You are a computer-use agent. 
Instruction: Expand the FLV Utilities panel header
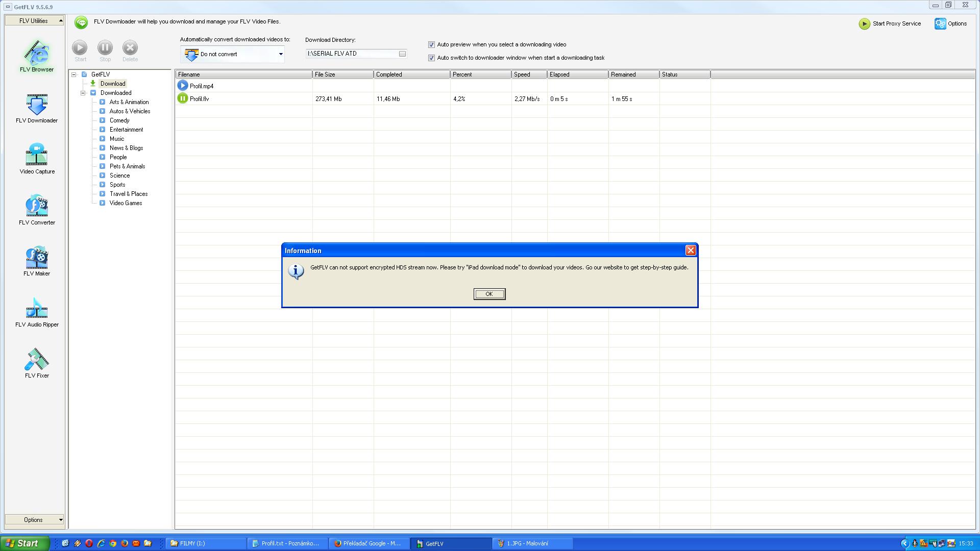34,21
